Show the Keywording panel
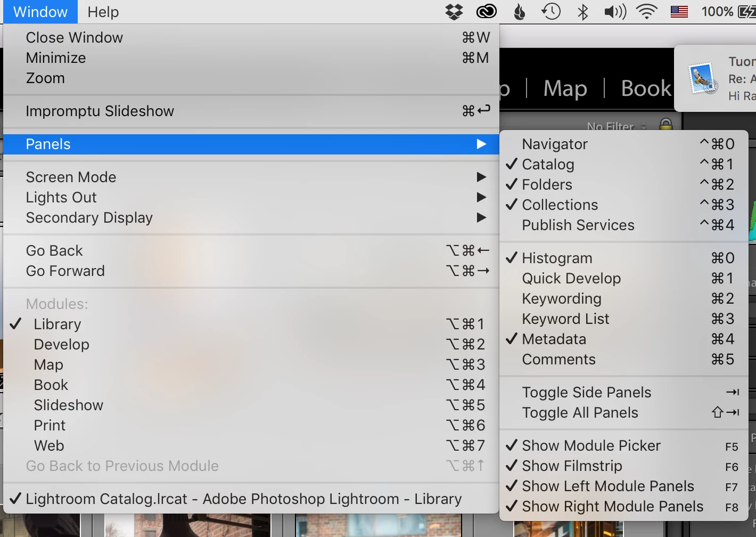This screenshot has width=756, height=537. coord(624,298)
